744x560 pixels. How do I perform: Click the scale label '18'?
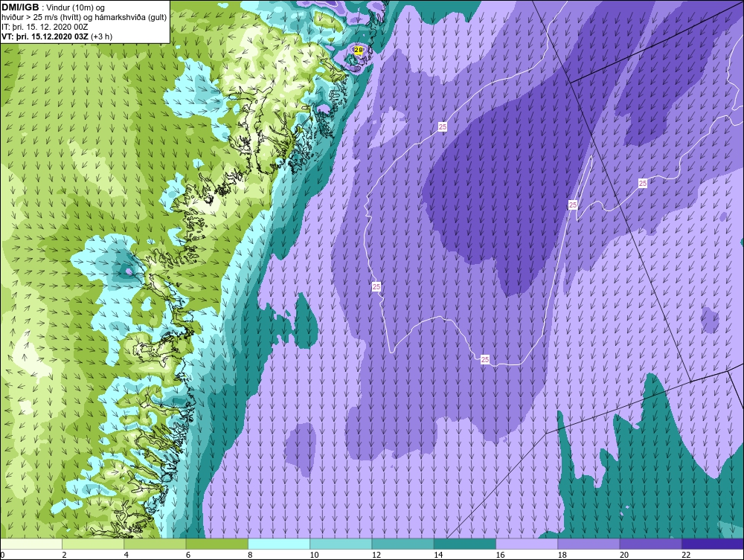pyautogui.click(x=562, y=556)
